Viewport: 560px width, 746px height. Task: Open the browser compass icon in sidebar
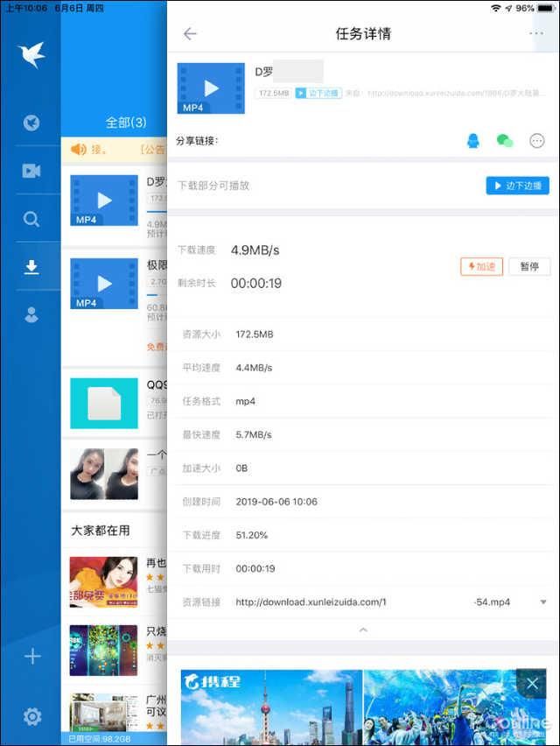click(x=31, y=123)
